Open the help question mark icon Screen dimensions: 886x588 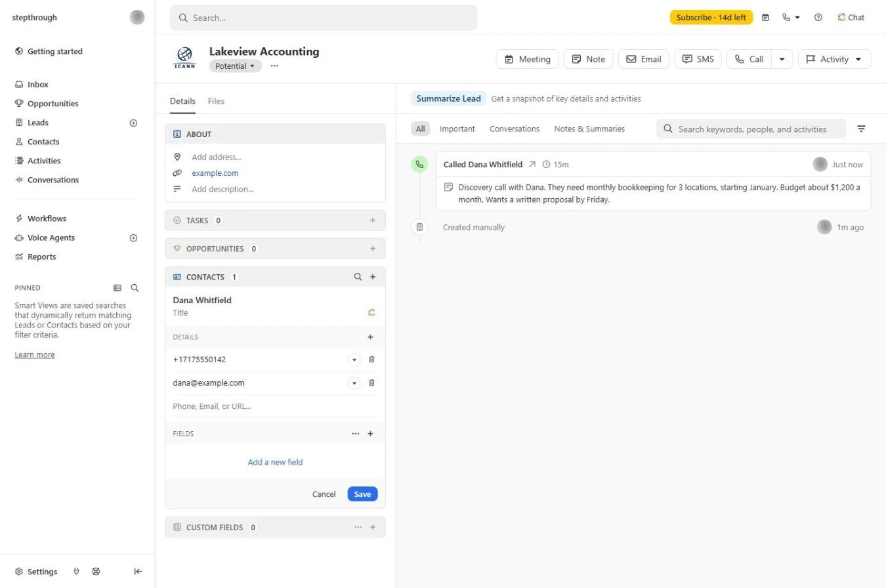818,18
